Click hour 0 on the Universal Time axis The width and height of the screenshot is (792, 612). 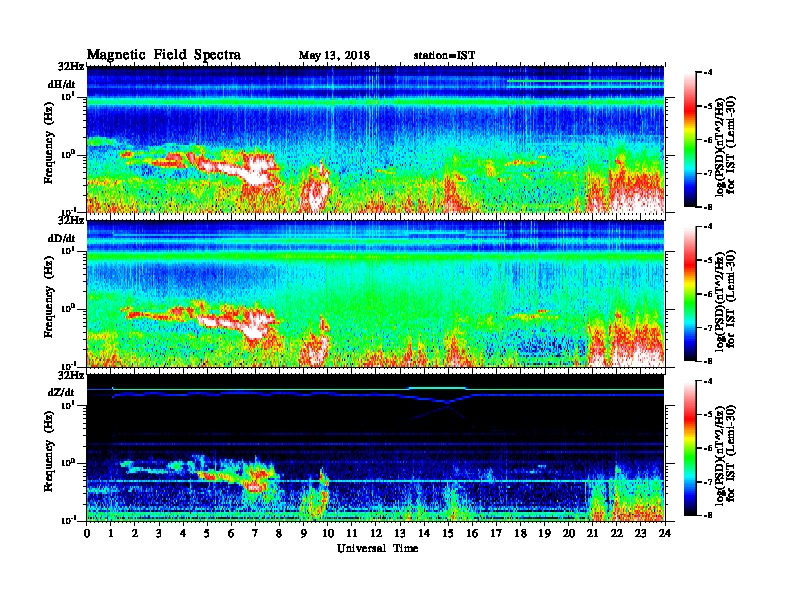pyautogui.click(x=87, y=533)
